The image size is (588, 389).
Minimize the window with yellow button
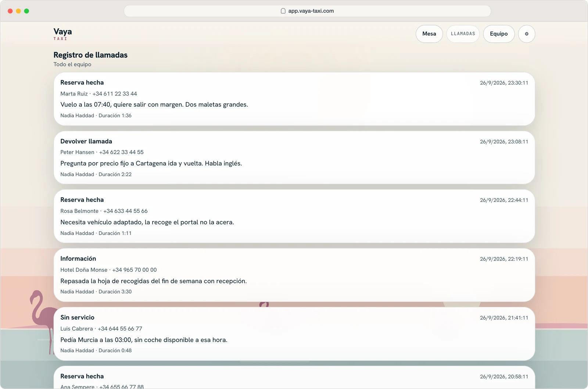point(18,11)
